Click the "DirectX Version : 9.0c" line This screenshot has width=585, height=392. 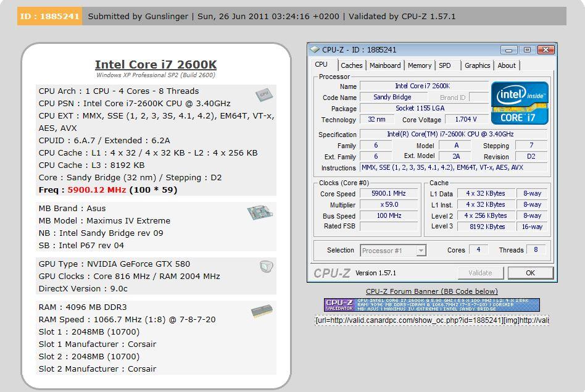83,288
